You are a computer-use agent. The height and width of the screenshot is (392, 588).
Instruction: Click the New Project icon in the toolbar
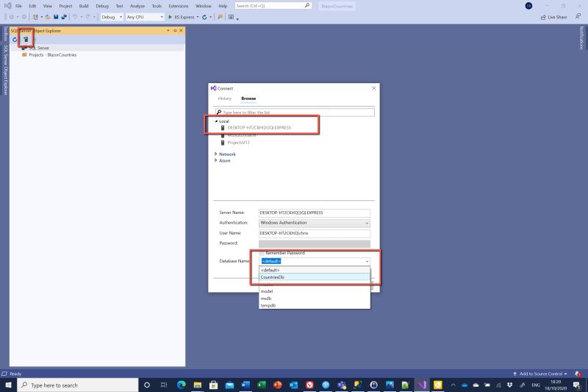point(35,17)
